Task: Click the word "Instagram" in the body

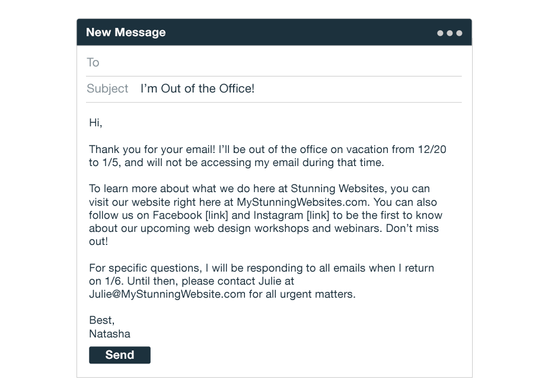Action: pos(279,215)
